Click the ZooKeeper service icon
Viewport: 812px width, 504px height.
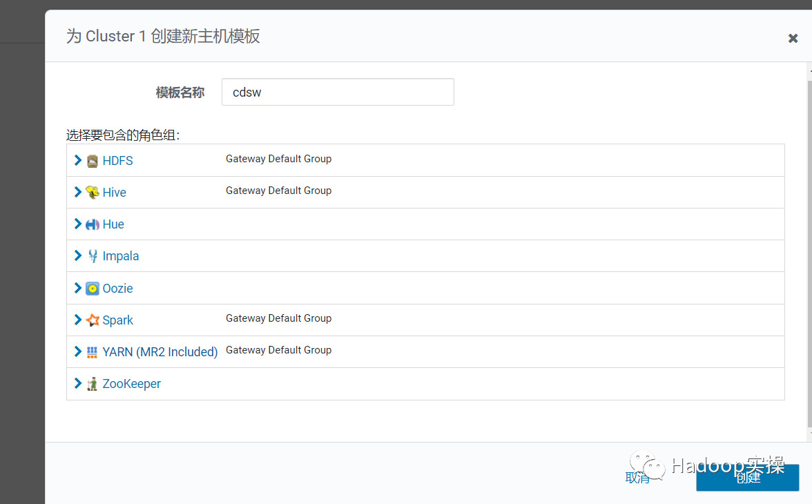point(92,383)
